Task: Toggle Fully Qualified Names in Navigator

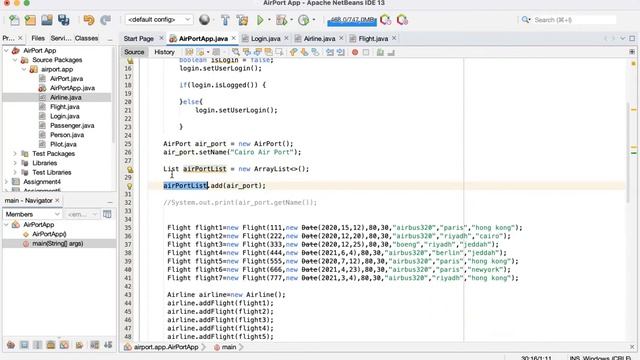Action: click(79, 345)
